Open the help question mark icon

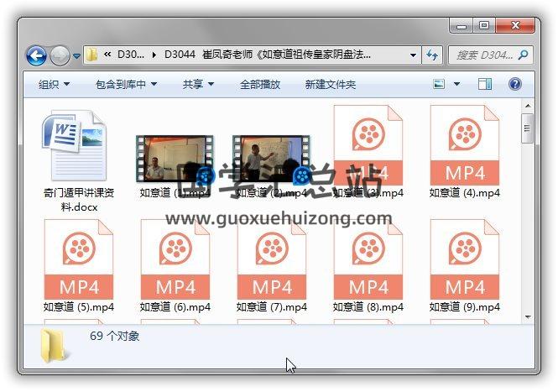tap(515, 85)
